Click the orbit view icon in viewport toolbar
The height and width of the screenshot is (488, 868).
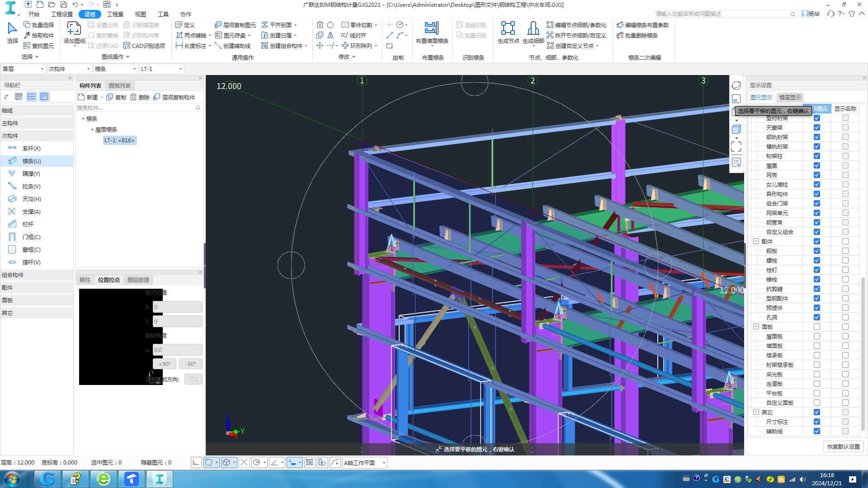tap(736, 85)
